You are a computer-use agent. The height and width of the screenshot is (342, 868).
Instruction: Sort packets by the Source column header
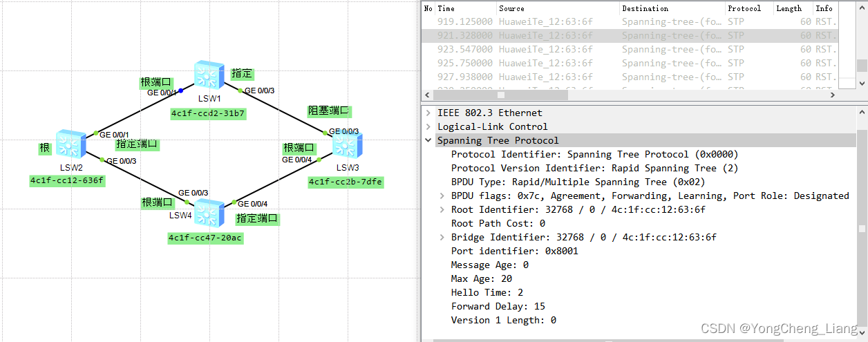coord(558,8)
